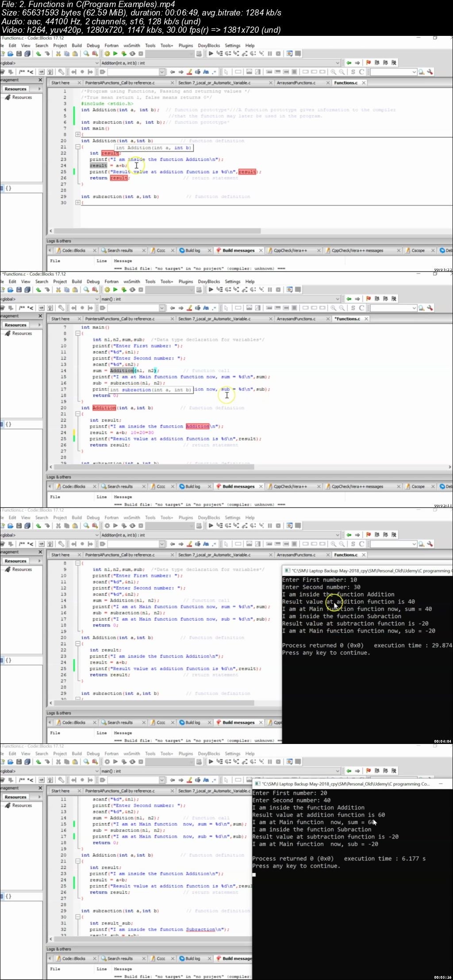Collapse subraction body at line 30, fourth frame

77,917
